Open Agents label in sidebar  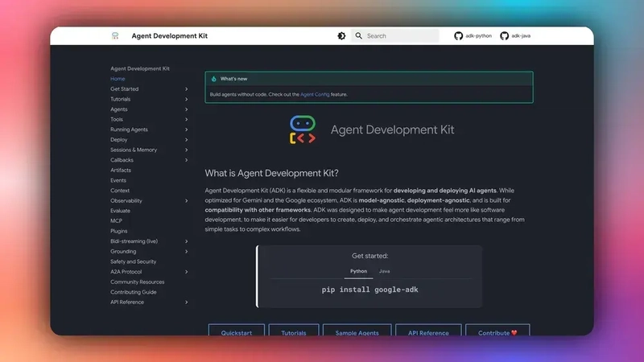coord(118,109)
